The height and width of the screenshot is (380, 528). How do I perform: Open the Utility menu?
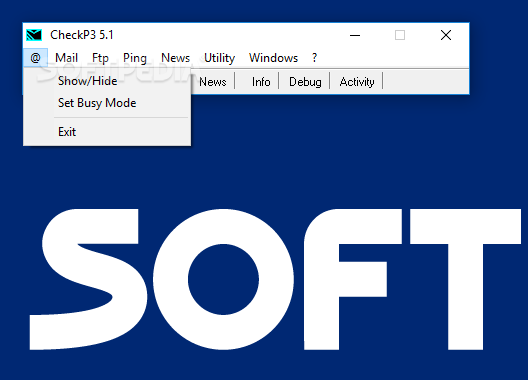pos(220,58)
